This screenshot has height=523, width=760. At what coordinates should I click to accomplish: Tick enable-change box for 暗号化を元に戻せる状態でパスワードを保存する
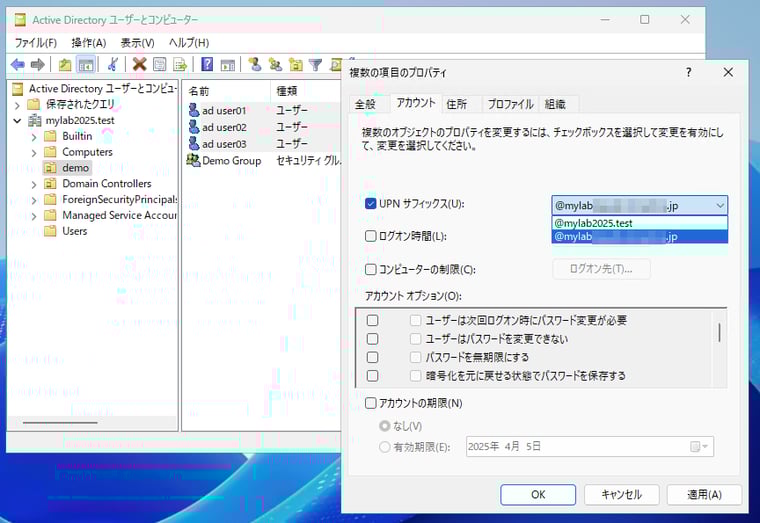[x=372, y=376]
